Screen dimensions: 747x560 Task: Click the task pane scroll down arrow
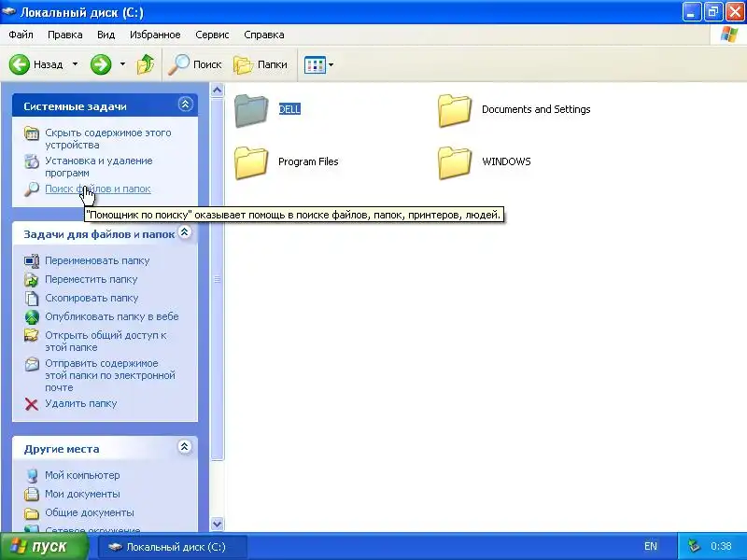coord(218,525)
